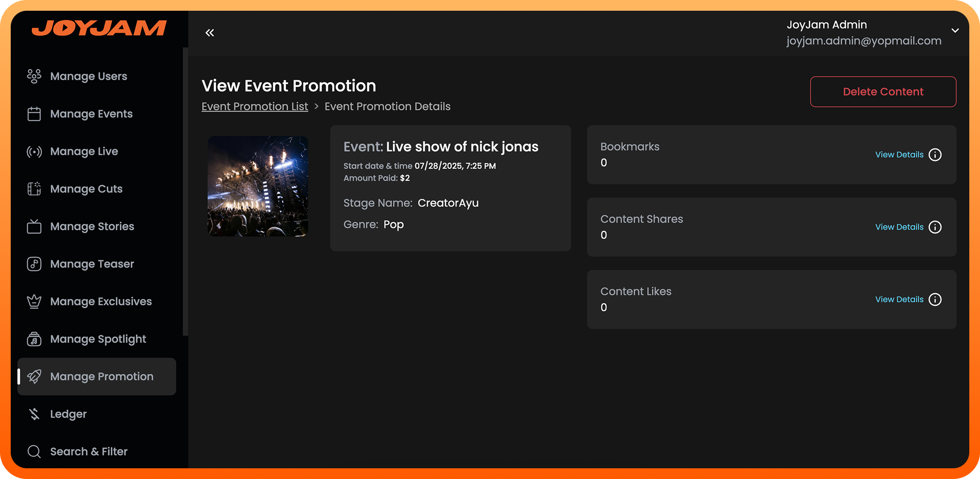Click the Bookmarks info circle icon
This screenshot has width=980, height=479.
tap(935, 155)
